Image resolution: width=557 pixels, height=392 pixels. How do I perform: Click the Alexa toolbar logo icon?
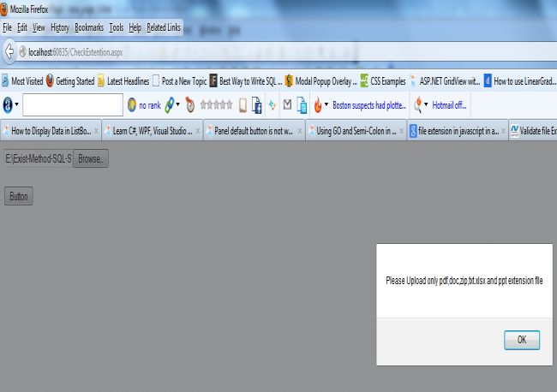[8, 105]
